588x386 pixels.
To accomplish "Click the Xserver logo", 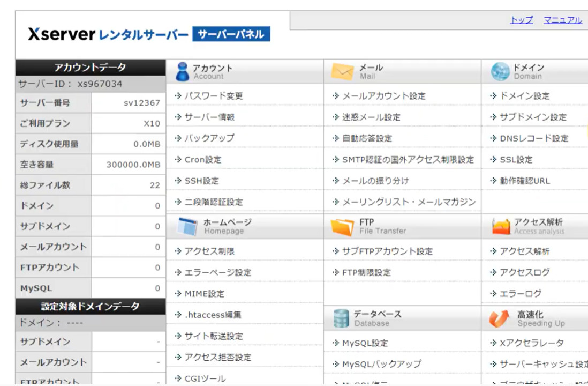I will [x=62, y=34].
